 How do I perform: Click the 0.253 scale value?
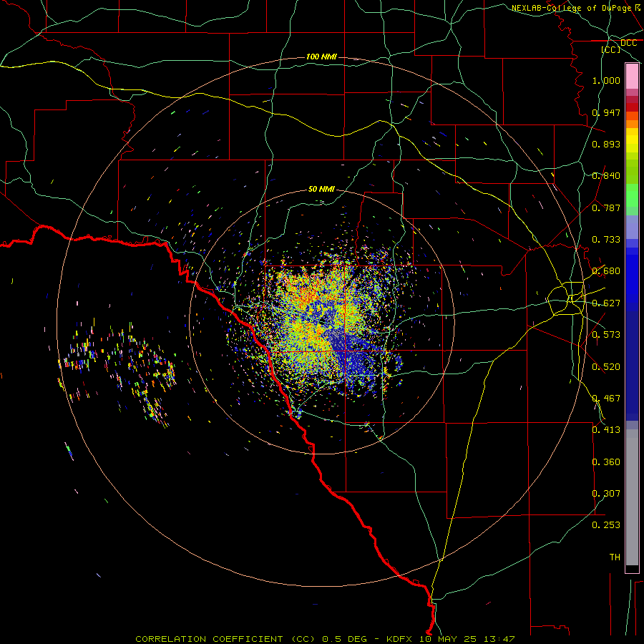click(x=606, y=525)
